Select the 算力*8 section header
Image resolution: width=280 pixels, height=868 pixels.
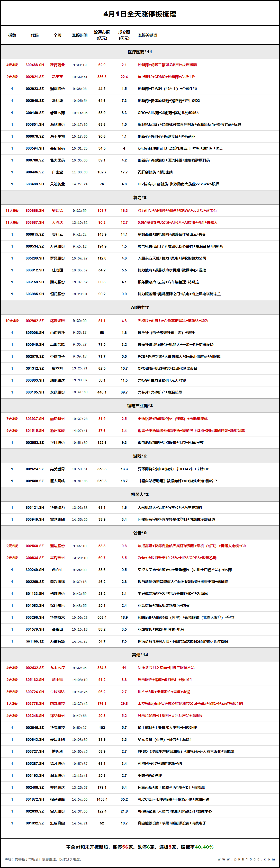(140, 197)
